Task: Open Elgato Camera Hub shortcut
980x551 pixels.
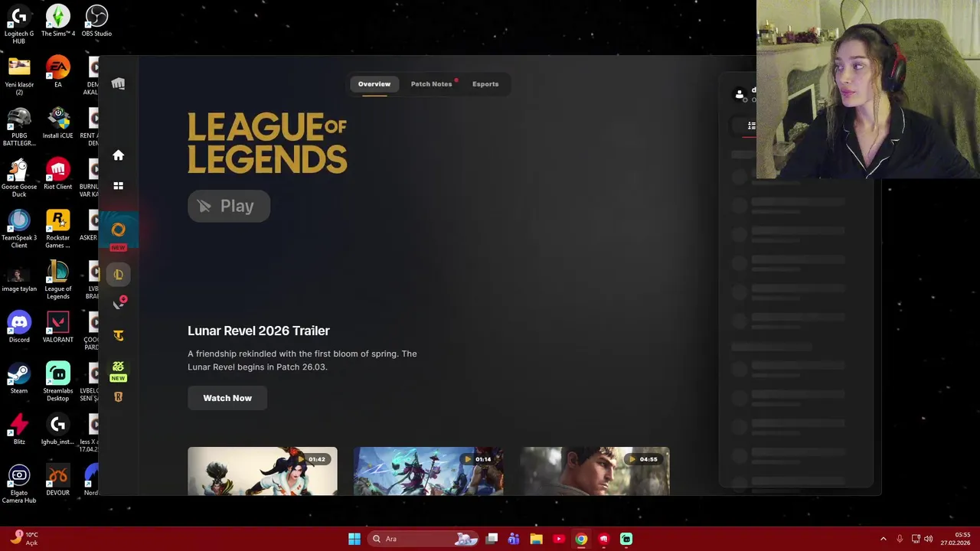Action: [19, 484]
